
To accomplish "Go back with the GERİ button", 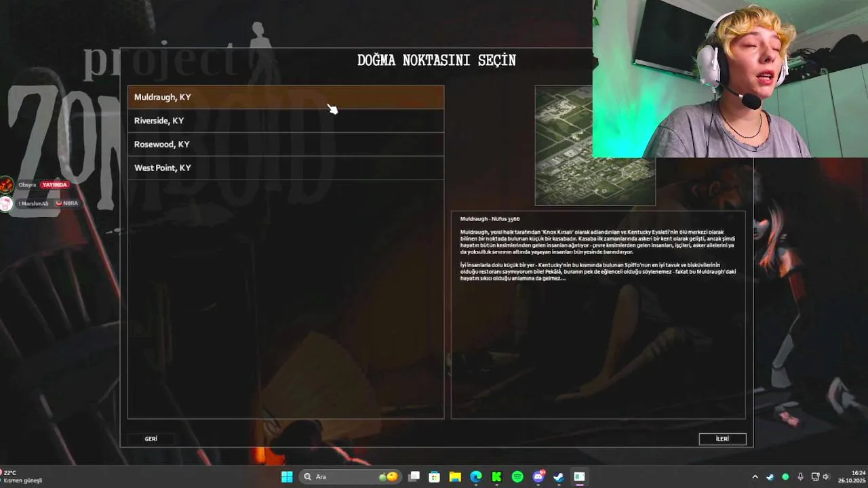I will pyautogui.click(x=151, y=439).
